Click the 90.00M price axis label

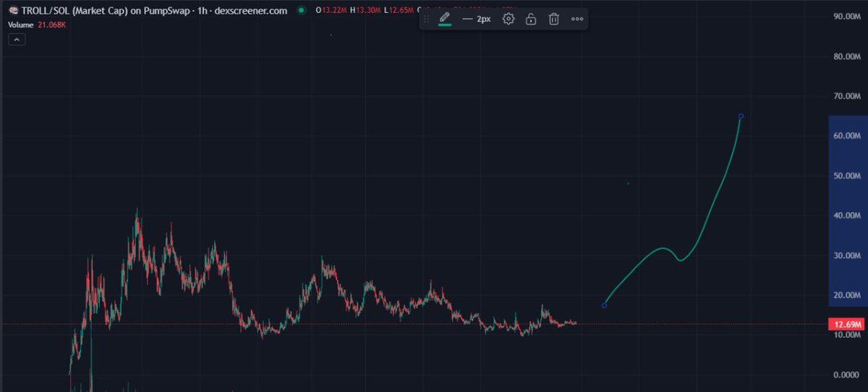pyautogui.click(x=848, y=16)
